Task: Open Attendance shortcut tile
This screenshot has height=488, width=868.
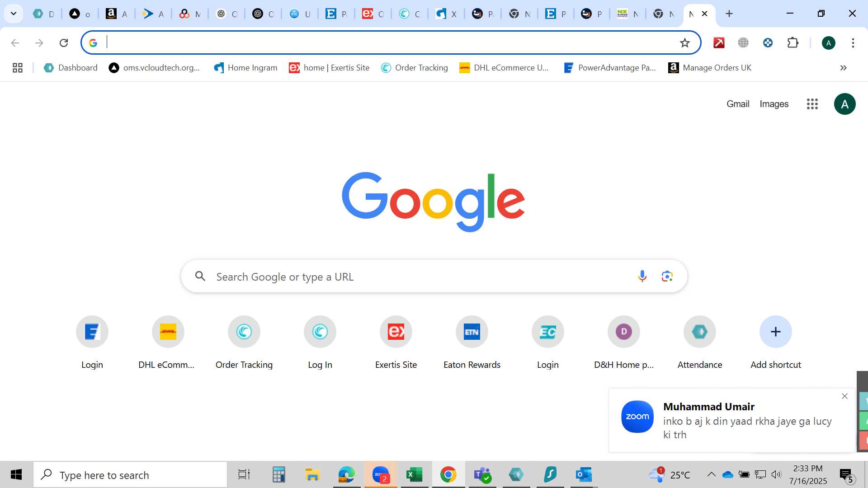Action: click(699, 343)
